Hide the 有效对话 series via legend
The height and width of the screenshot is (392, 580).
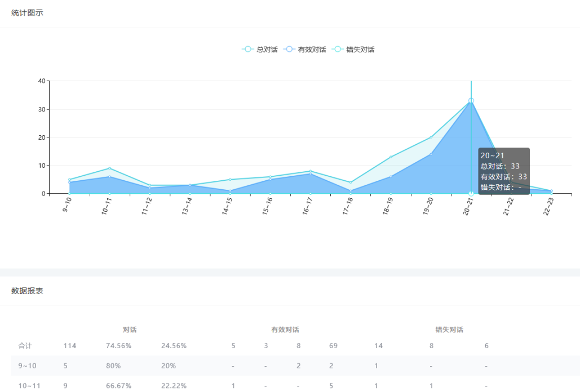click(305, 50)
